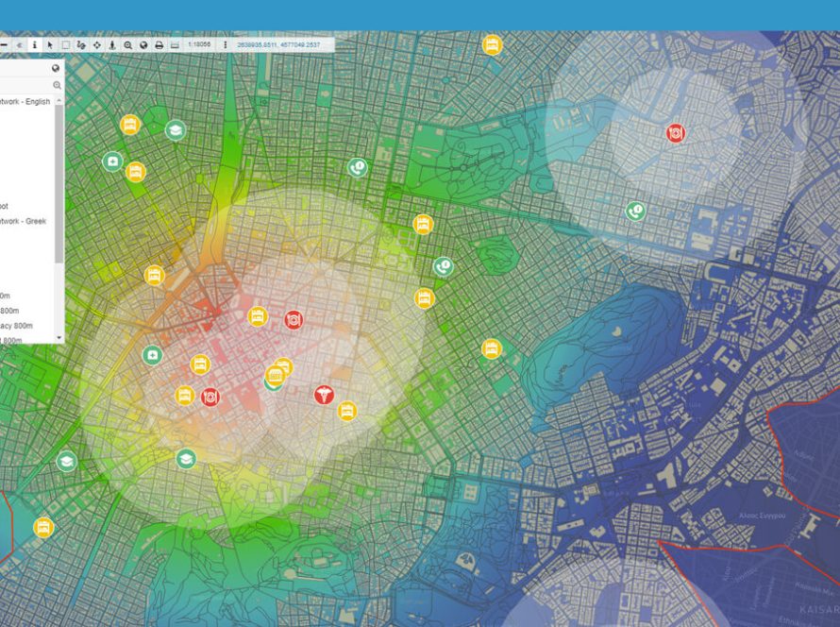Choose the rectangle selection tool

[66, 45]
